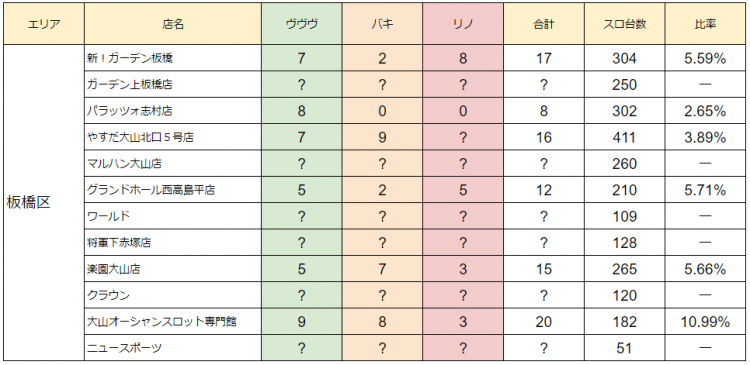Select the 411 slot count cell
Viewport: 750px width, 365px height.
pyautogui.click(x=624, y=137)
